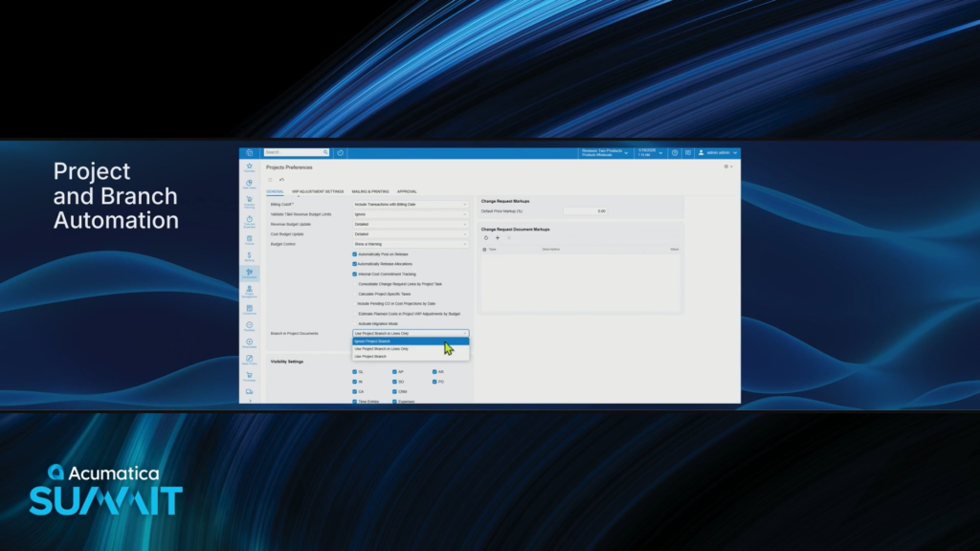Uncheck Automatically Post on Release

coord(355,253)
